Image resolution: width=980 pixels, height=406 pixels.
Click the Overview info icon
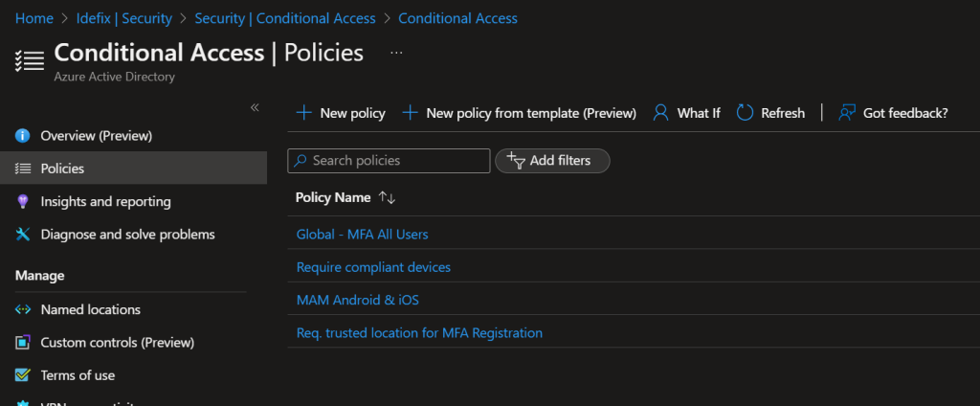click(x=23, y=136)
